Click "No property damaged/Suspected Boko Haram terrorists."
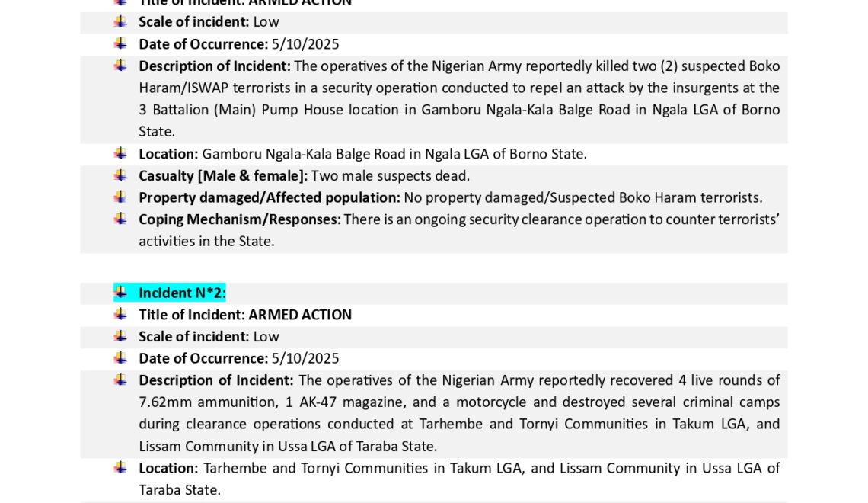This screenshot has height=503, width=868. coord(582,198)
